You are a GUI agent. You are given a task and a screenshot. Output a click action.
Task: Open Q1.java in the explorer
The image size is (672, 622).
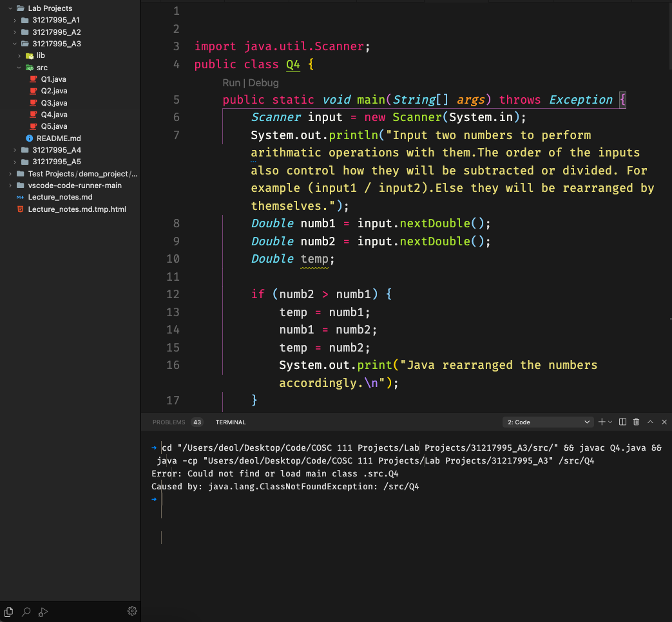[x=53, y=79]
